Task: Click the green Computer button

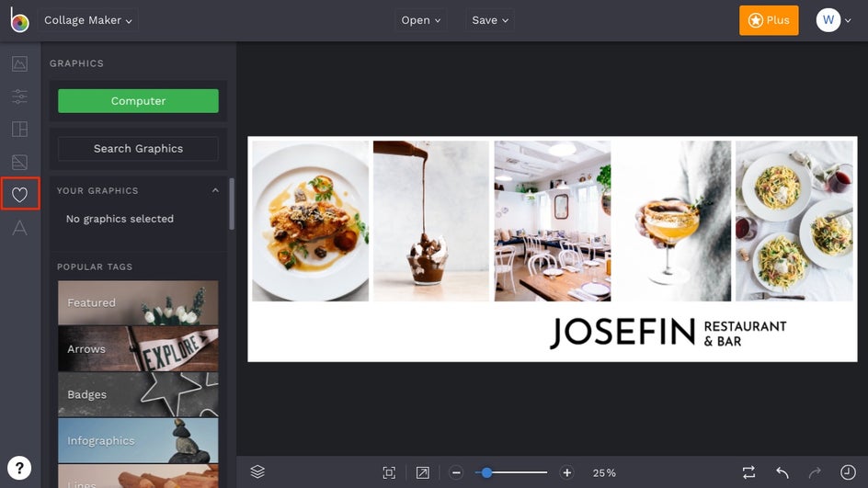Action: pos(139,101)
